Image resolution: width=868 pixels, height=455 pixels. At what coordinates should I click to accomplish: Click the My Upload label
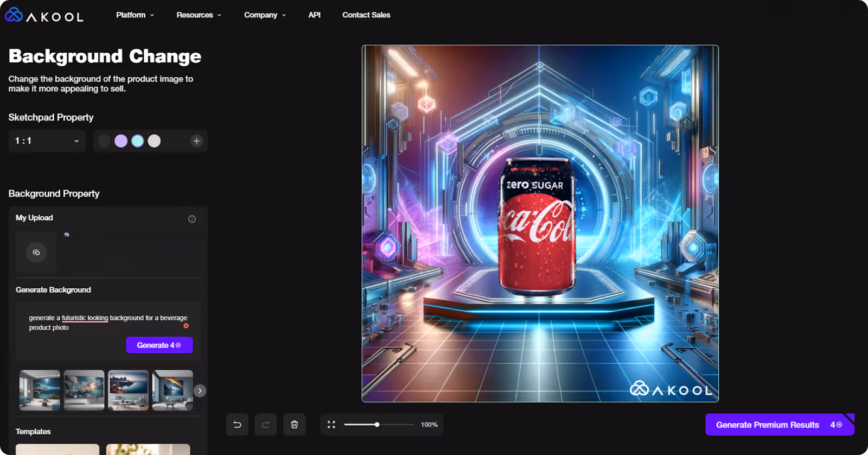(x=34, y=218)
